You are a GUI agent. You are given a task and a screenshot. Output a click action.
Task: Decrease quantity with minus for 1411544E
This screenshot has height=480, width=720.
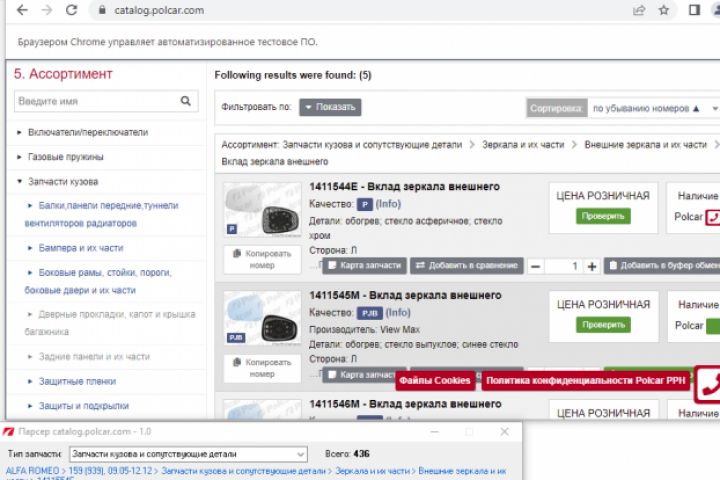click(x=535, y=266)
